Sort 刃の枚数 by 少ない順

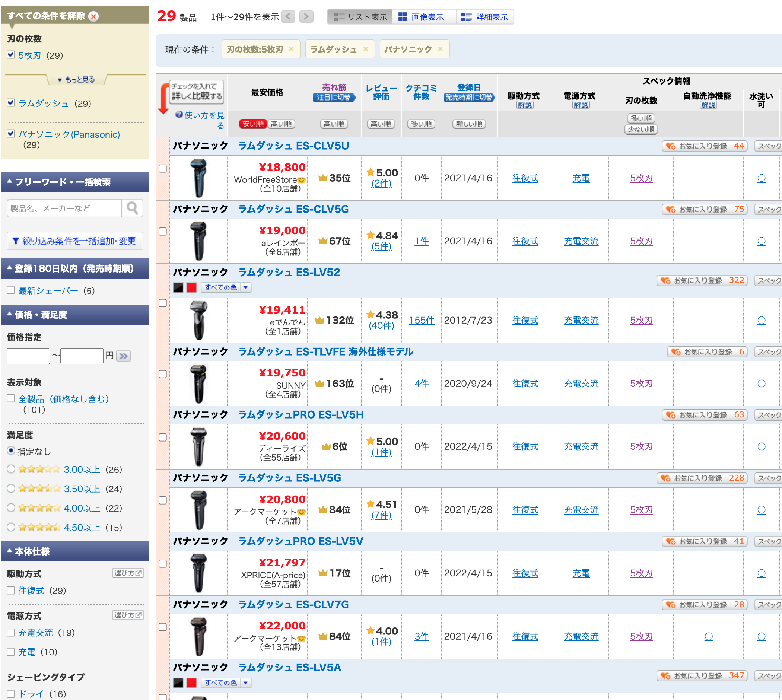[641, 129]
